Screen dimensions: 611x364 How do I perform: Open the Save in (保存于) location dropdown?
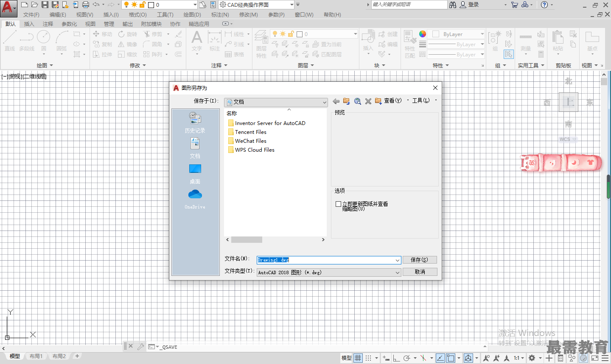(x=276, y=102)
